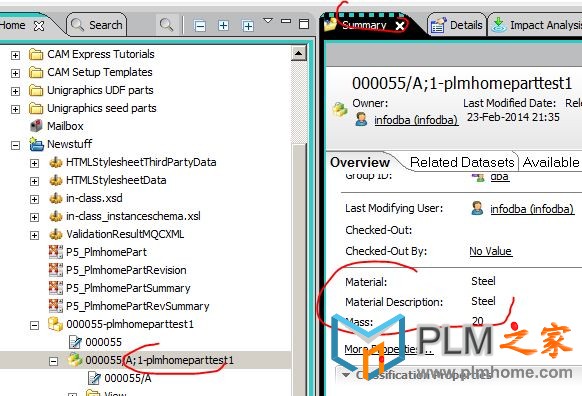Maximize the Home view panel
The image size is (582, 396).
(304, 24)
